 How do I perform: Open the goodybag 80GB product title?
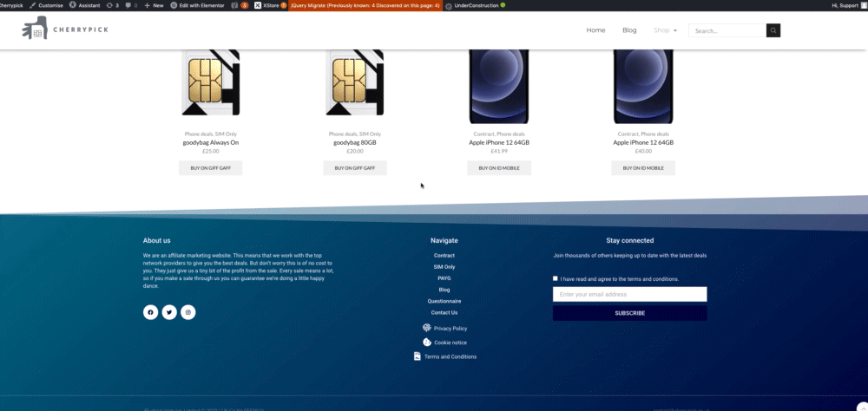355,142
